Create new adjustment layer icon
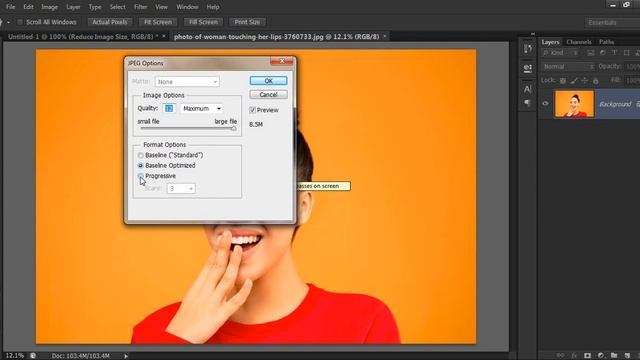This screenshot has height=360, width=640. click(601, 356)
